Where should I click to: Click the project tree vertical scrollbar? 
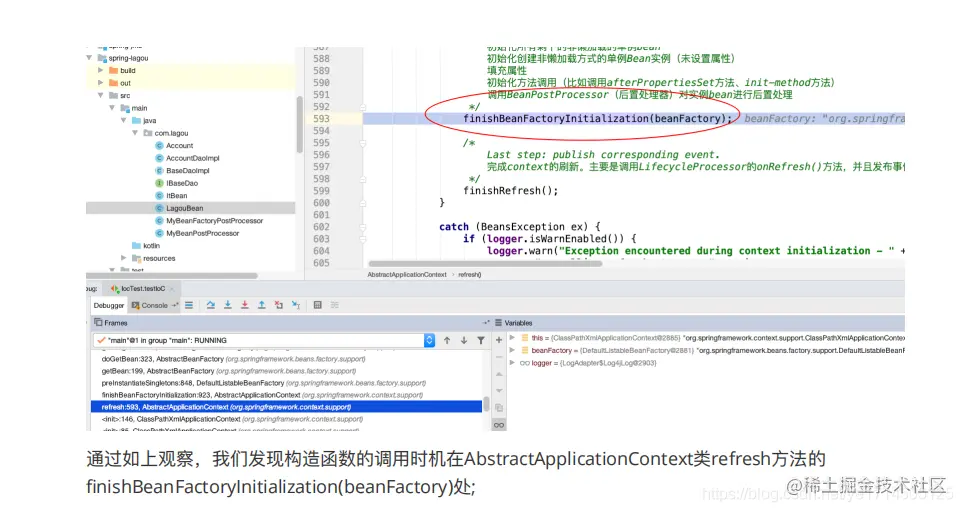click(299, 125)
